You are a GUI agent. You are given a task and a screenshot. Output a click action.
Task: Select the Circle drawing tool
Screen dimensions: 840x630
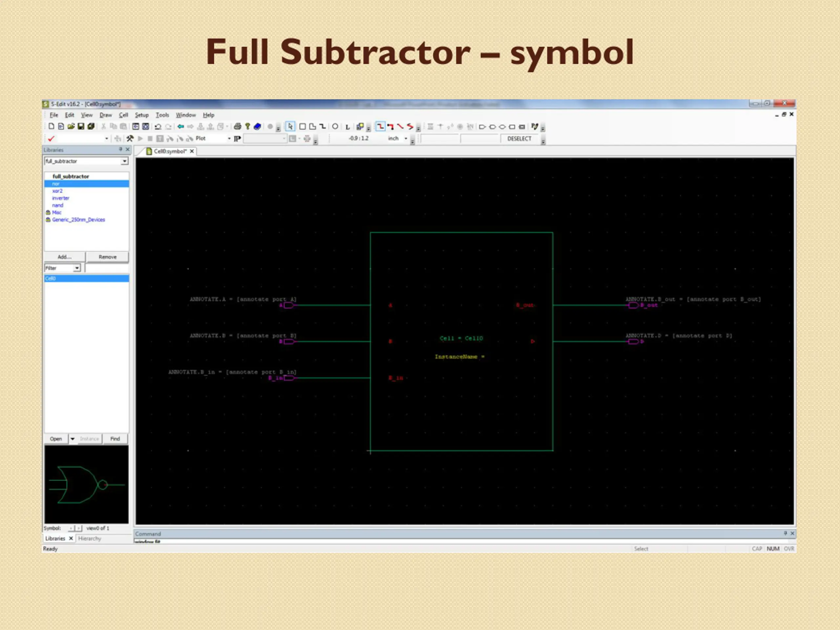335,126
